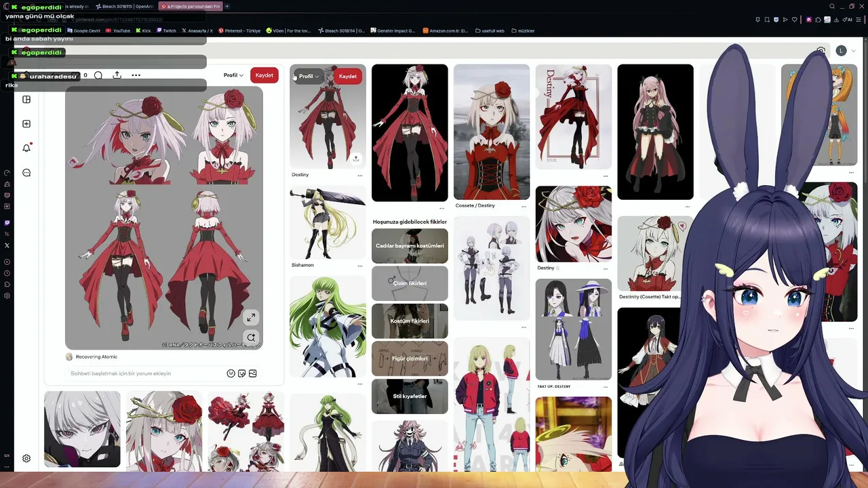
Task: Expand main pin image to fullscreen
Action: point(251,317)
